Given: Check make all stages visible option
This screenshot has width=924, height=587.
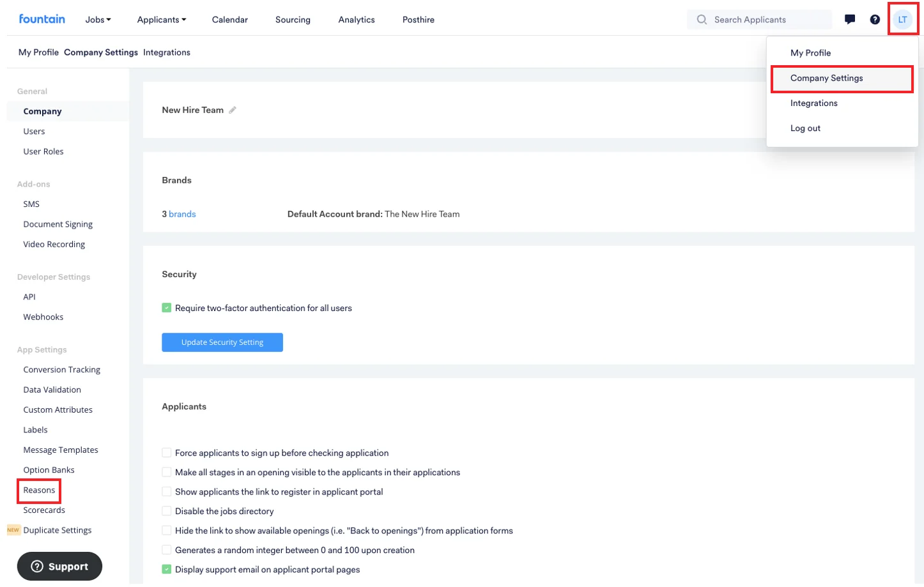Looking at the screenshot, I should click(x=167, y=472).
